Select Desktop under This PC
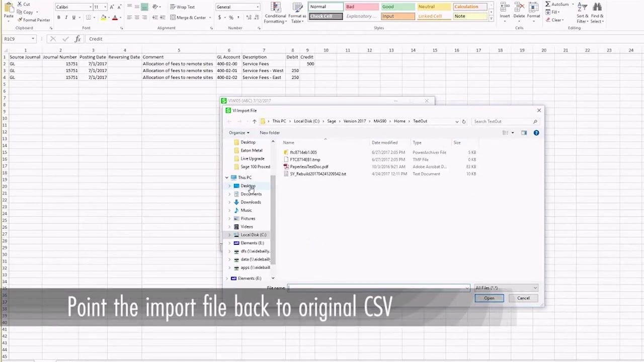The image size is (644, 362). coord(248,186)
